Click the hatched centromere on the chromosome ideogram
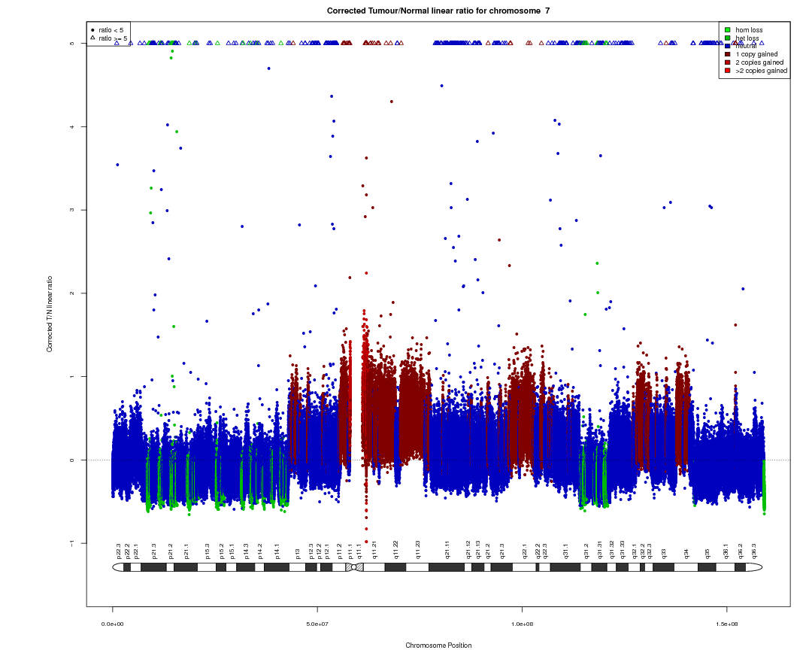Image resolution: width=812 pixels, height=650 pixels. click(x=355, y=567)
